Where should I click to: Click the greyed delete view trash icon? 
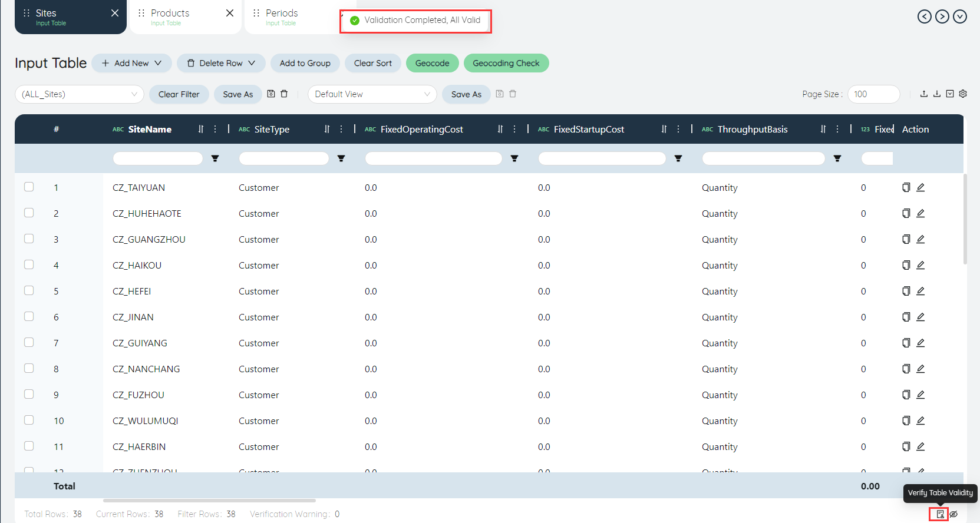point(513,94)
